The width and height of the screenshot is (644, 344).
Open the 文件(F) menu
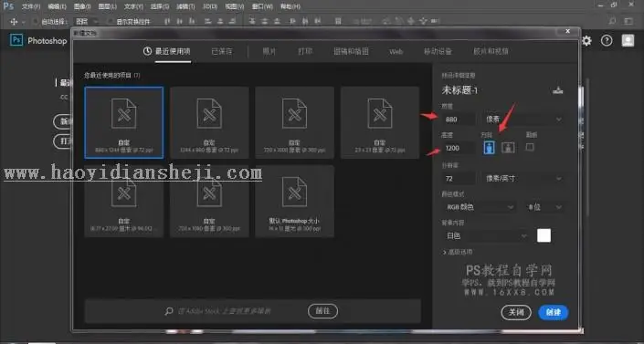31,6
